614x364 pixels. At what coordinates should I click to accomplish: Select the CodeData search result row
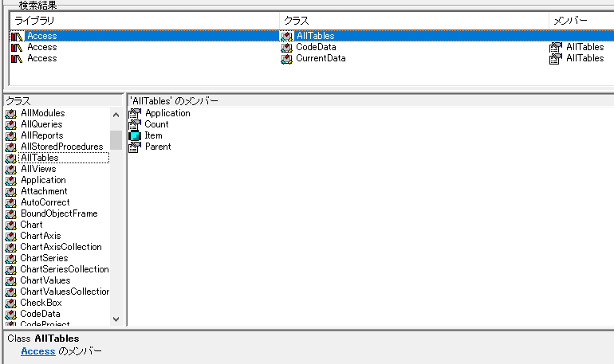(x=312, y=47)
